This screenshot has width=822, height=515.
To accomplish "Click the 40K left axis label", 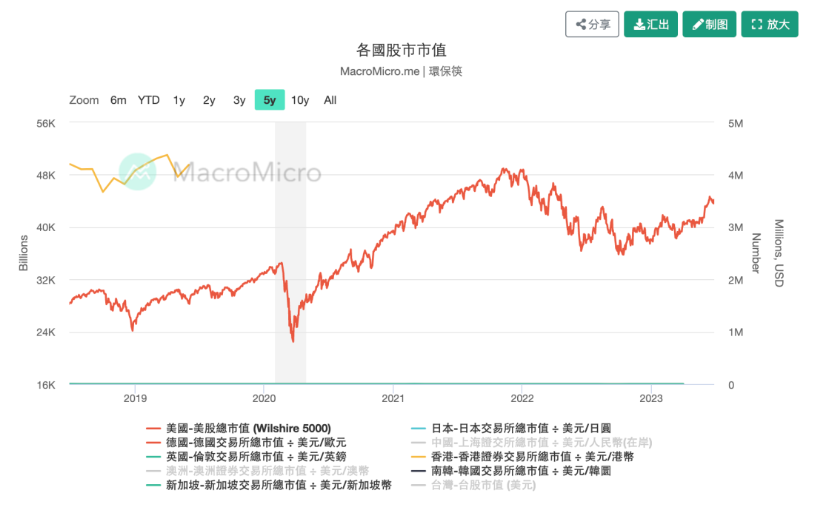I will (46, 228).
